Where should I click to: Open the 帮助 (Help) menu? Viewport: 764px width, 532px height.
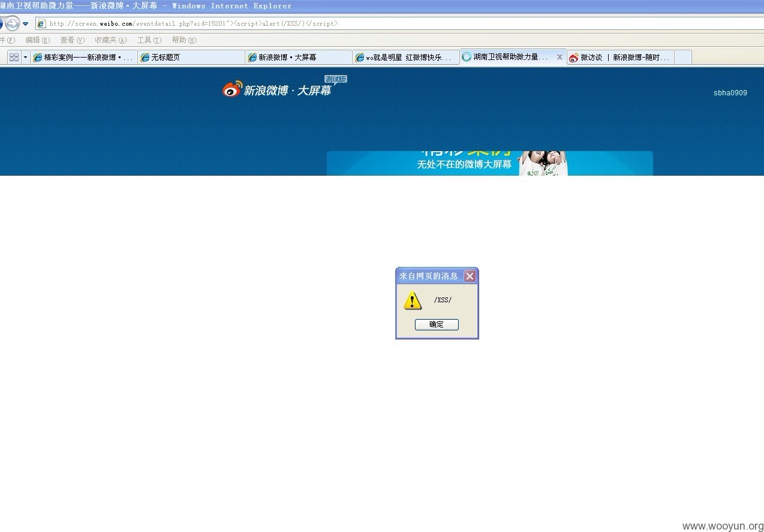click(184, 40)
